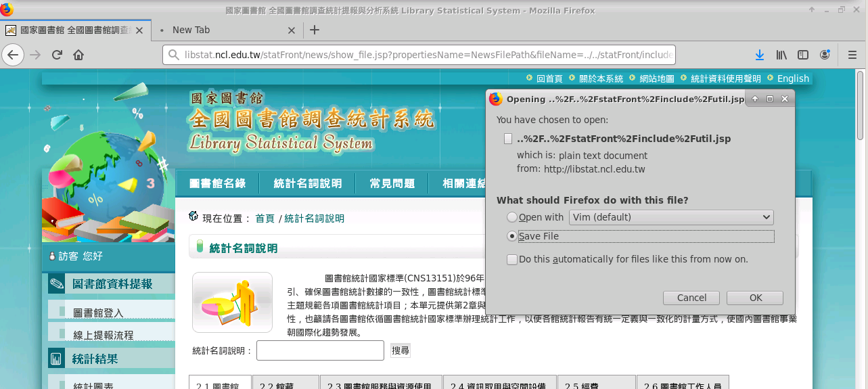Reload the current page
Image resolution: width=868 pixels, height=389 pixels.
click(x=57, y=55)
